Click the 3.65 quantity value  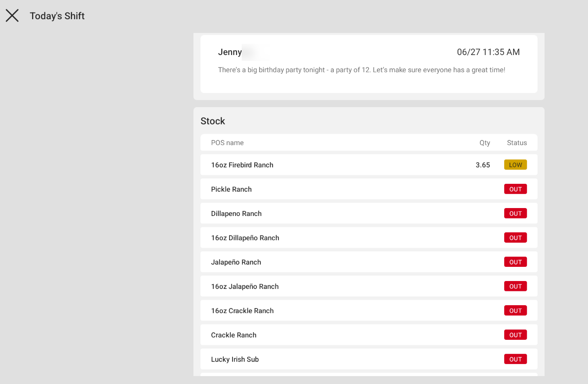tap(483, 165)
